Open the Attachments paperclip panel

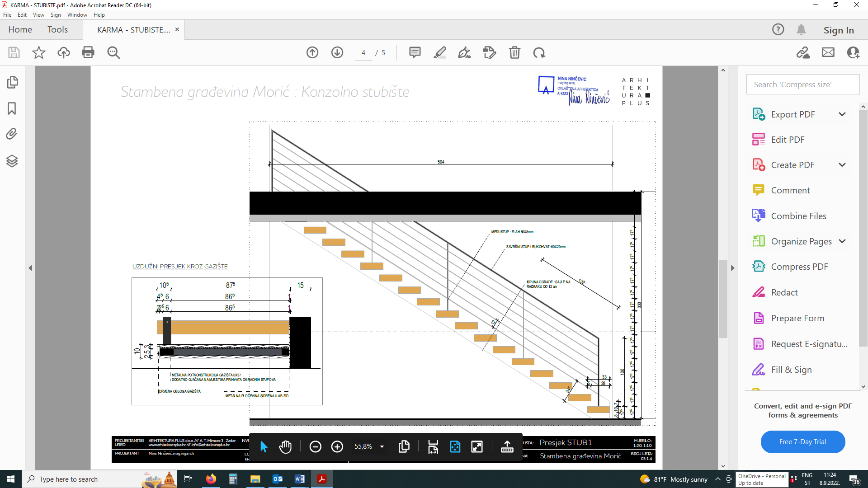pos(12,134)
